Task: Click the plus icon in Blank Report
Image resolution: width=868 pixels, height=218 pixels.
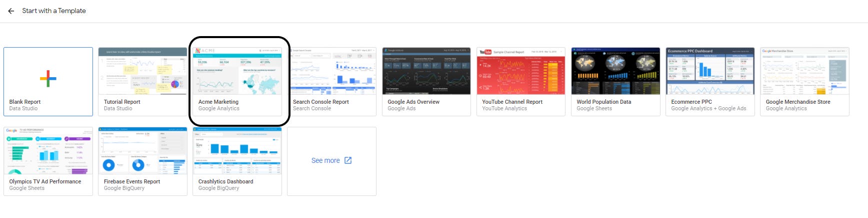Action: pos(48,79)
